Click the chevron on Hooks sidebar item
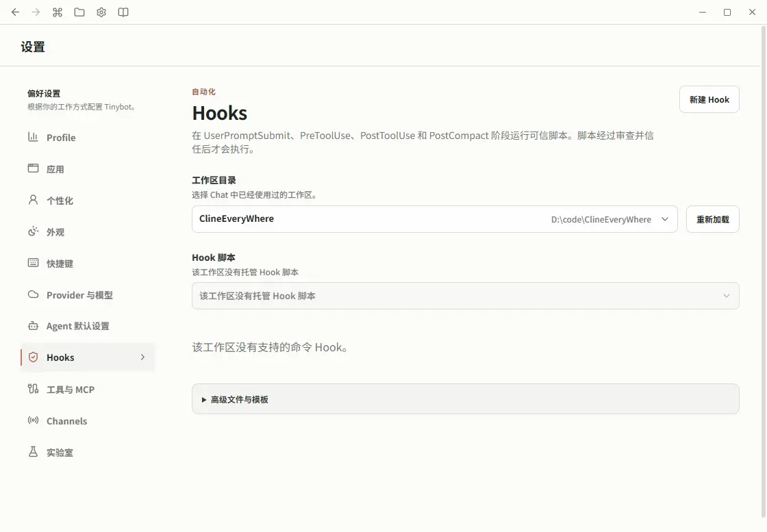Image resolution: width=767 pixels, height=532 pixels. [x=142, y=357]
